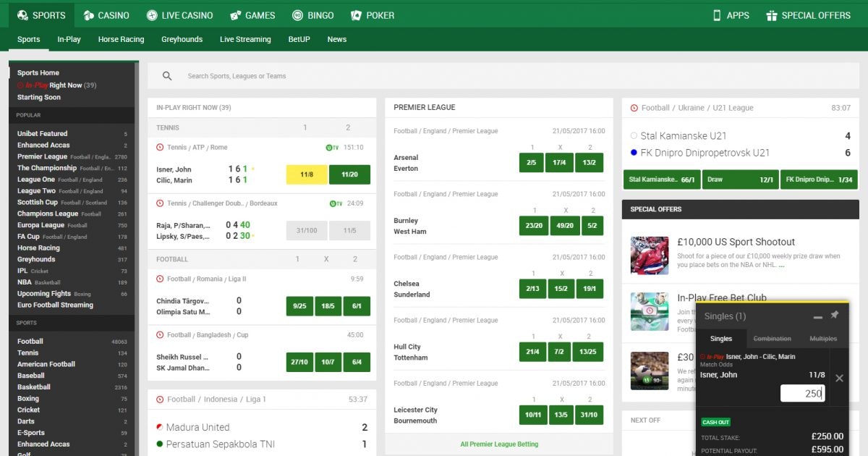Open Unibet TV for the Rome ATP match
The width and height of the screenshot is (868, 456).
[332, 148]
